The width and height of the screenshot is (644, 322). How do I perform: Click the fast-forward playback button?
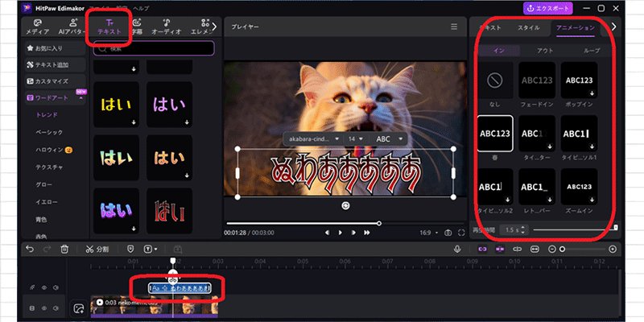point(367,233)
